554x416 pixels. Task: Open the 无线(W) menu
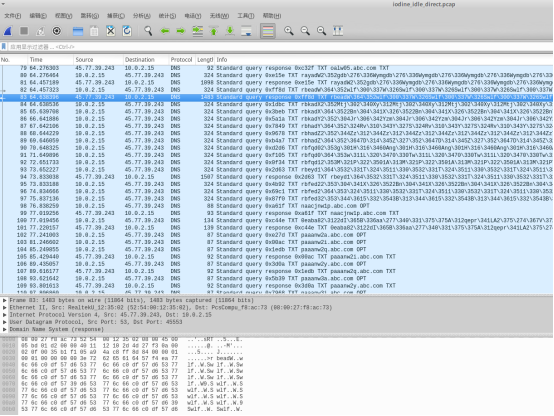[x=219, y=16]
